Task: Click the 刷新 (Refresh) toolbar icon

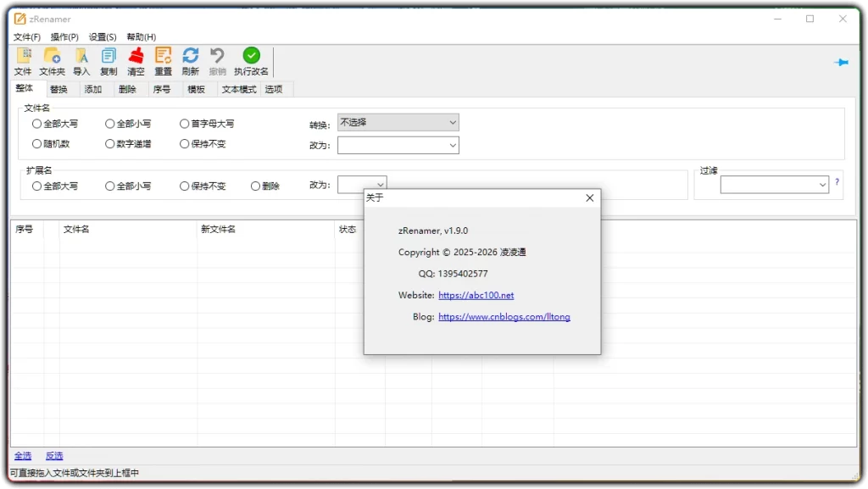Action: pos(189,59)
